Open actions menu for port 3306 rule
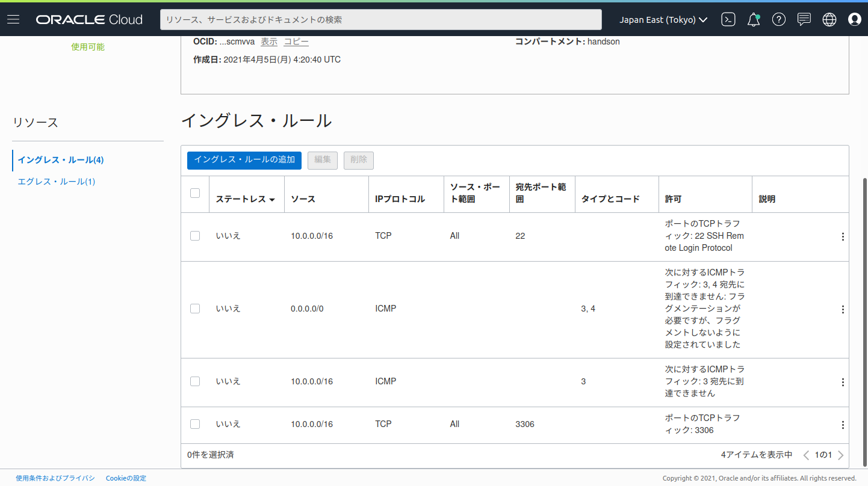Viewport: 868px width, 486px height. [843, 425]
